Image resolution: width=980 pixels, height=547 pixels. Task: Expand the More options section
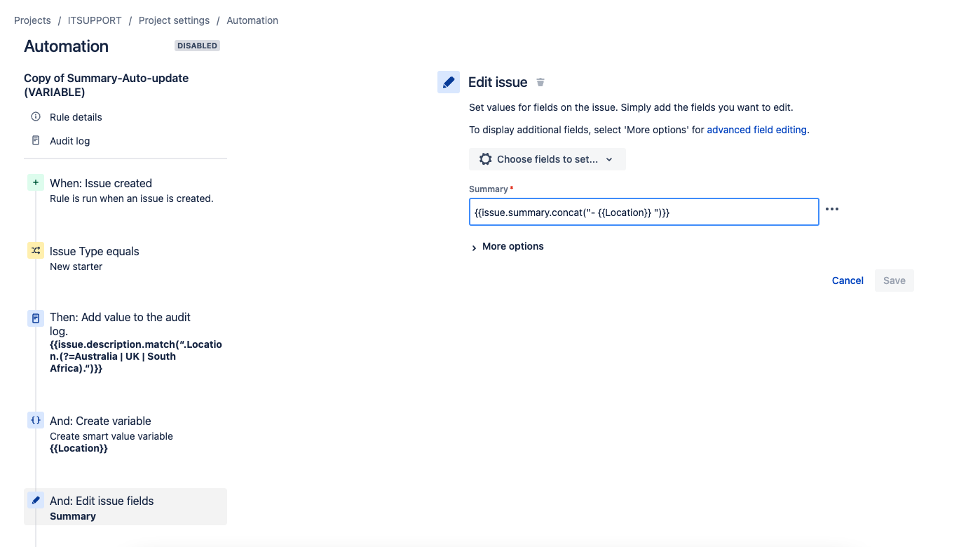point(508,246)
